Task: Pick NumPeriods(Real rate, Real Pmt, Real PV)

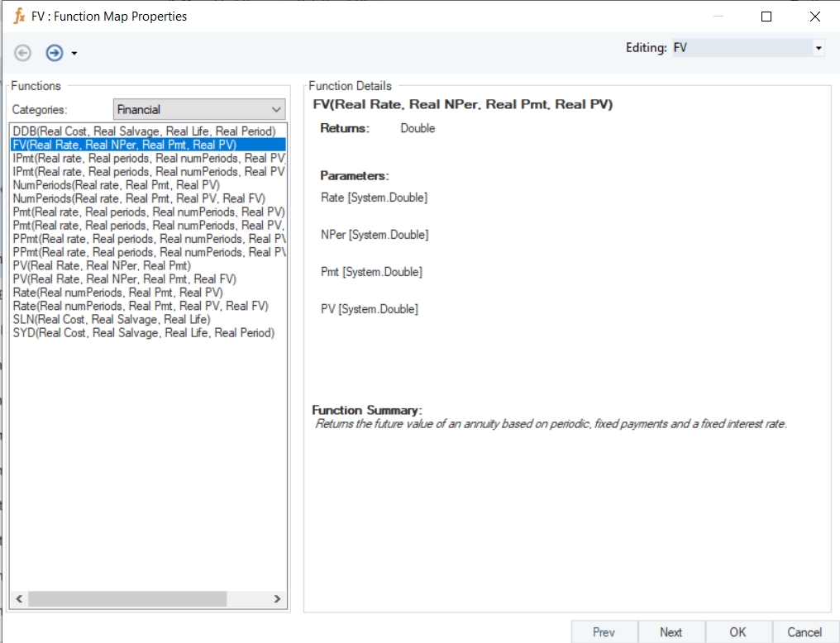Action: [117, 185]
